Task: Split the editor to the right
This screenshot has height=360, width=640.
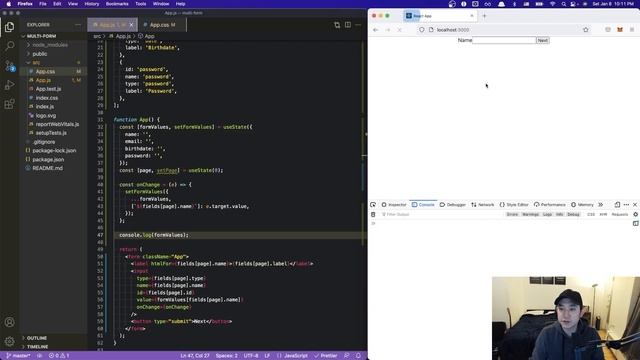Action: coord(348,25)
